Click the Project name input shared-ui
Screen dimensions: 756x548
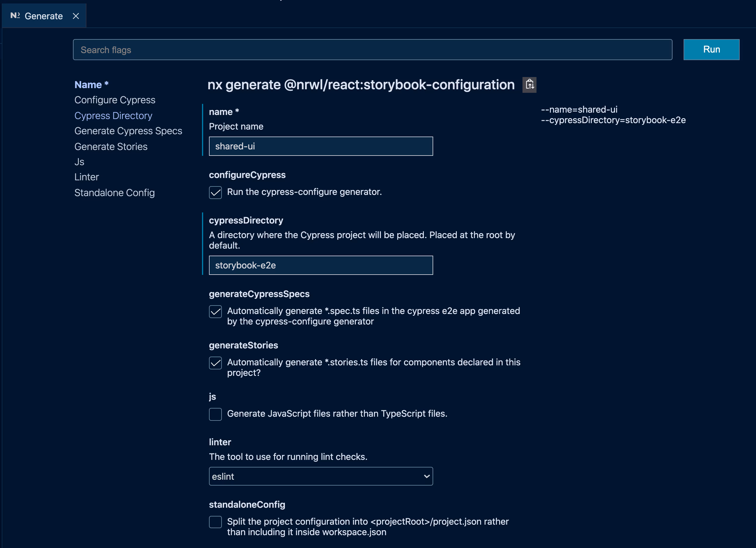[321, 146]
